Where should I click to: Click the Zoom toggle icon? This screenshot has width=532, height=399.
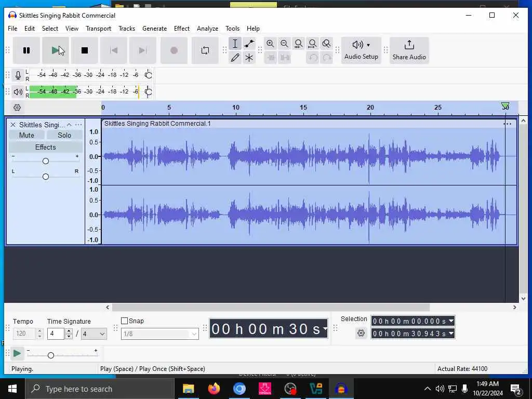tap(326, 44)
